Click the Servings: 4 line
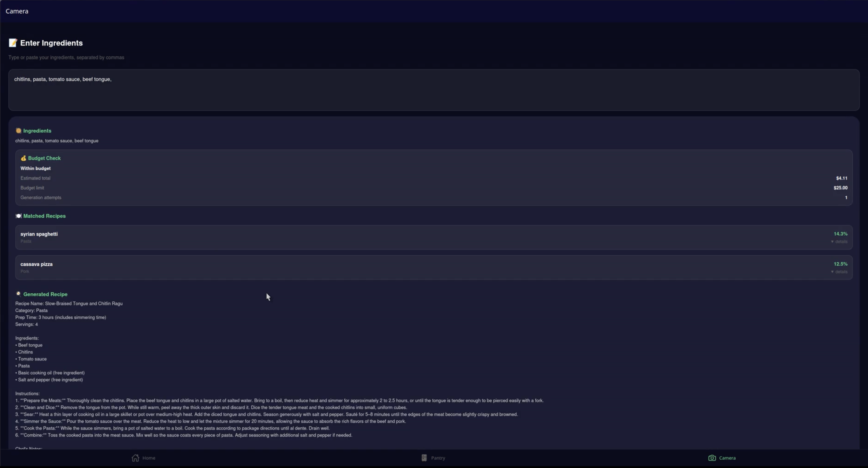Screen dimensions: 868x468 pyautogui.click(x=26, y=324)
